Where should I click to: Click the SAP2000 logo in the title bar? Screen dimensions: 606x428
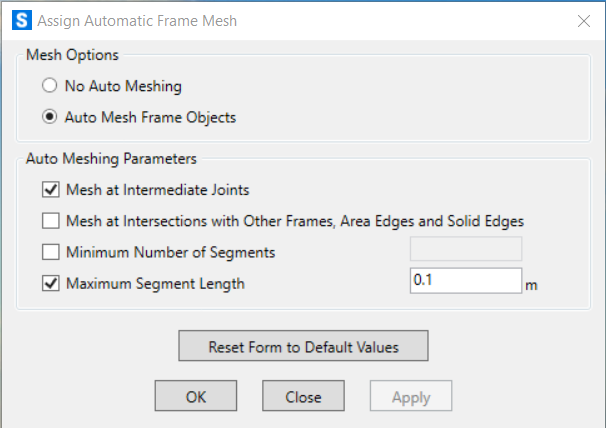click(22, 20)
